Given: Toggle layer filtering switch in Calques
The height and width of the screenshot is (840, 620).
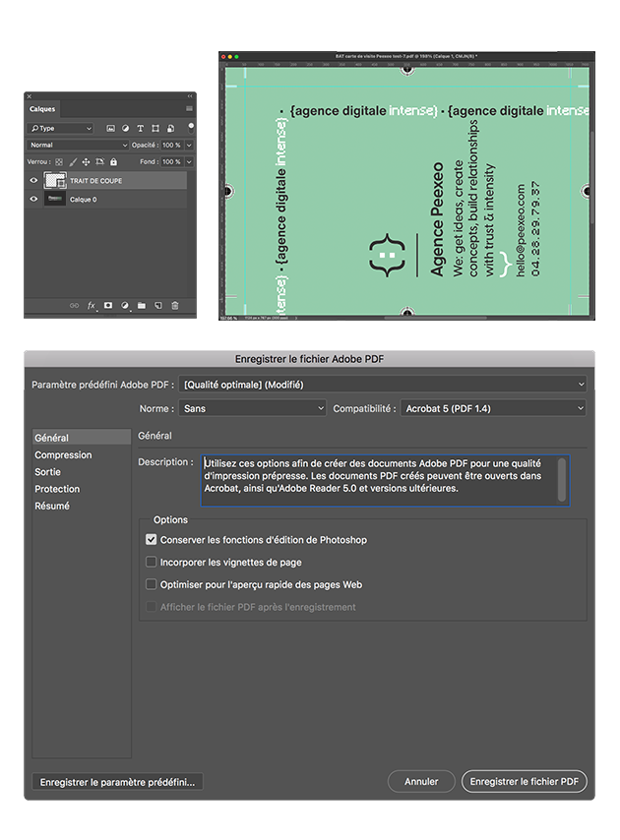Looking at the screenshot, I should coord(190,128).
